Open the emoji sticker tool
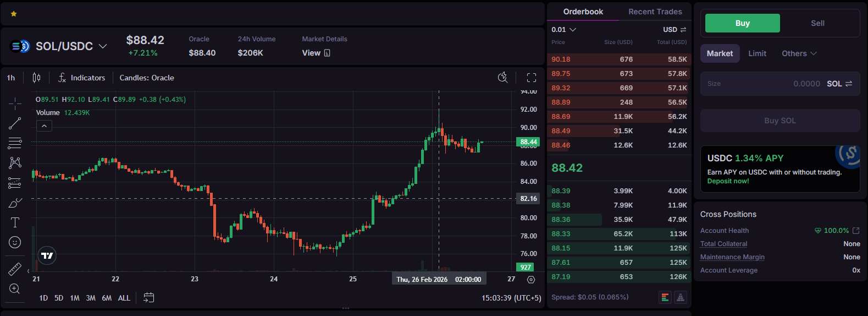Viewport: 868px width, 316px height. point(15,242)
